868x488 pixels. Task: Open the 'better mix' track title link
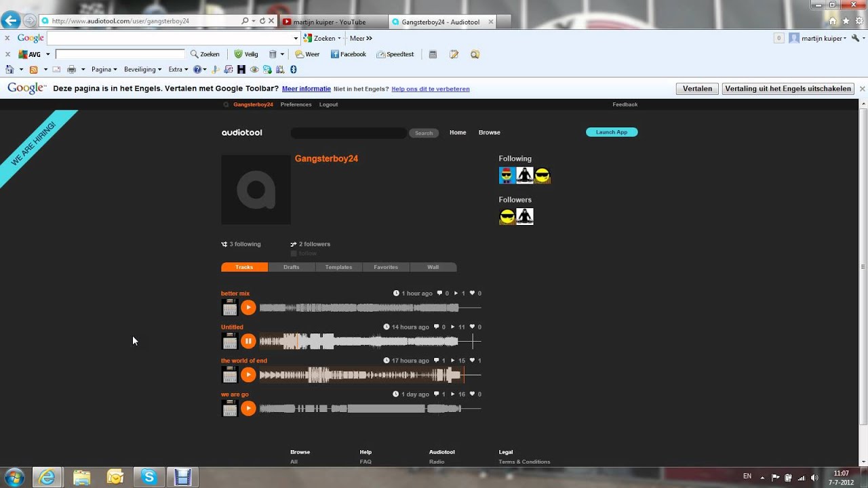235,293
